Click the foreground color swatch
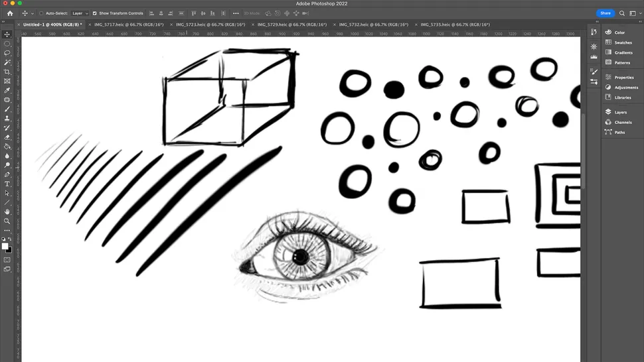 (5, 246)
